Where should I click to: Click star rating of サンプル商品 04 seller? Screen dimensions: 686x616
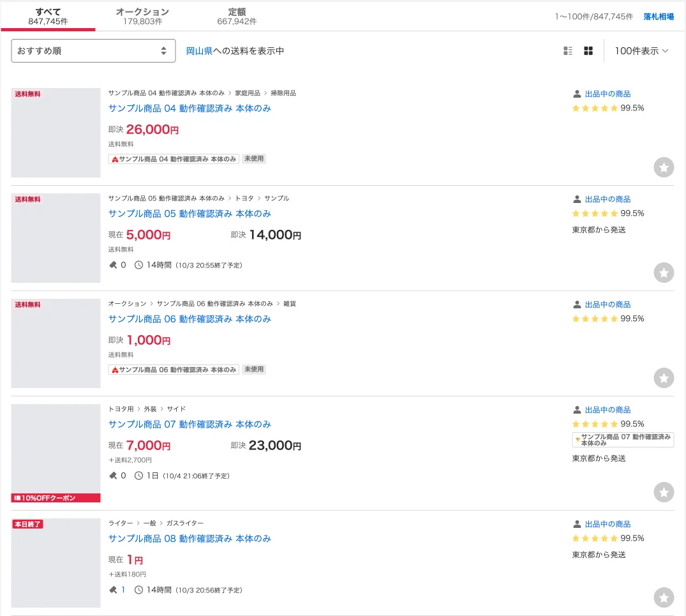tap(595, 108)
